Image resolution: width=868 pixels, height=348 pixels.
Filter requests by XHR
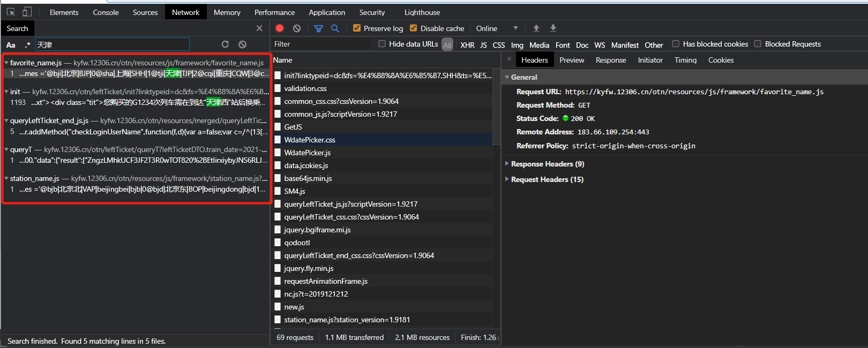click(467, 45)
